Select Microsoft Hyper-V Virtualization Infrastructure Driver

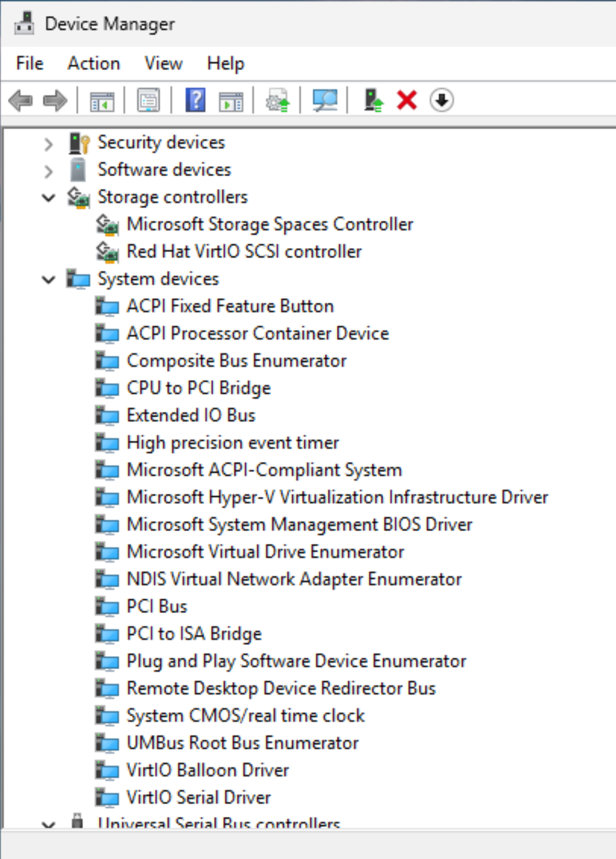point(337,497)
